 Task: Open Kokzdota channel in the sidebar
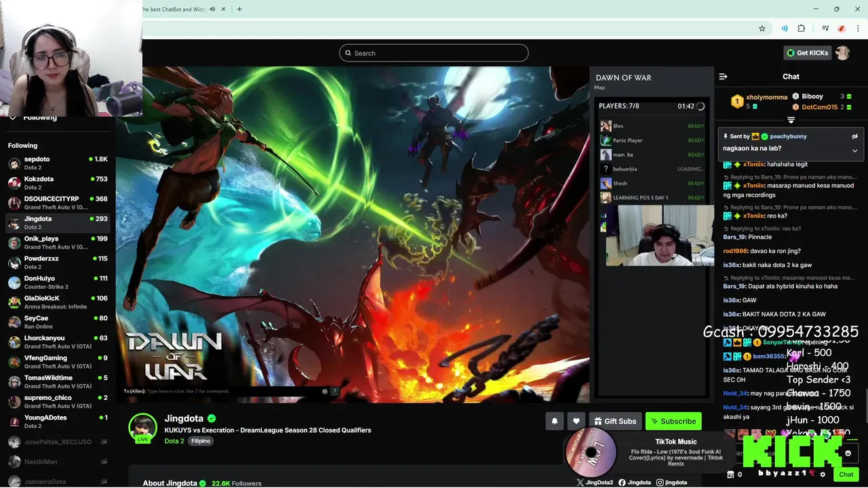pyautogui.click(x=58, y=183)
